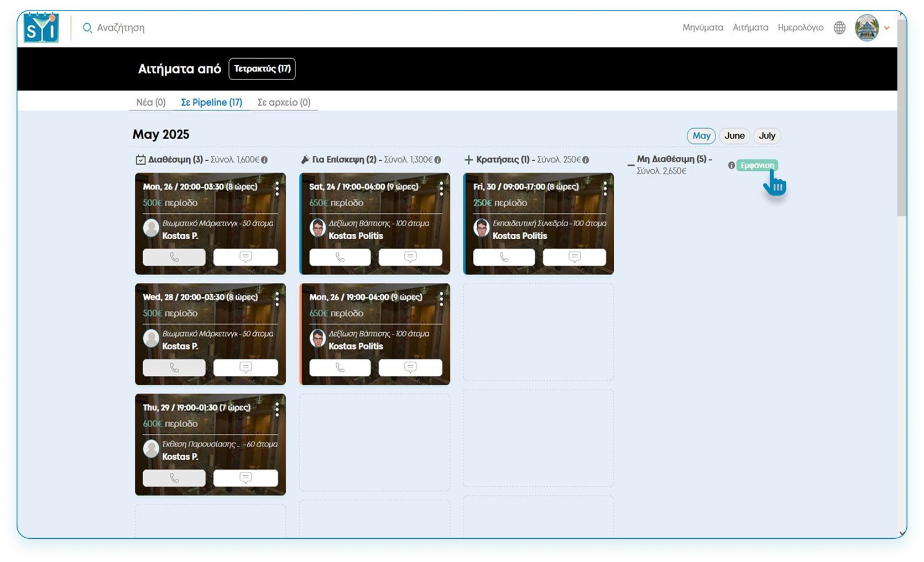Screen dimensions: 924x562
Task: Open three-dot menu on Thu, 29 card
Action: click(277, 409)
